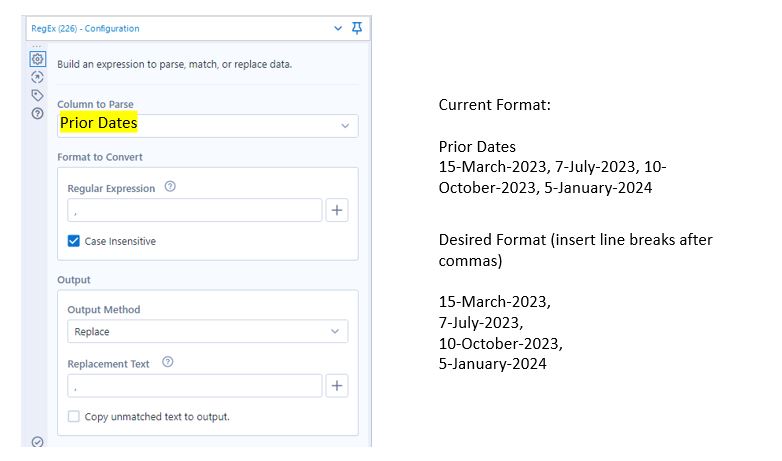Toggle the Case Insensitive checkbox
This screenshot has height=461, width=782.
pos(74,241)
